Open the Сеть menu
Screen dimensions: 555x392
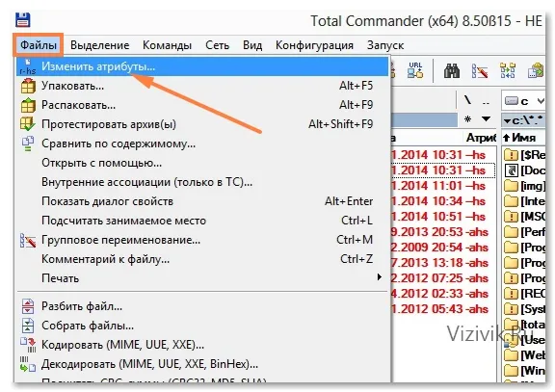pyautogui.click(x=218, y=45)
